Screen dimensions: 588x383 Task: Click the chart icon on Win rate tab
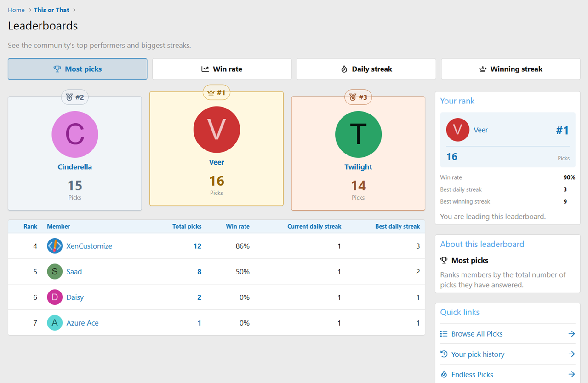pos(205,69)
